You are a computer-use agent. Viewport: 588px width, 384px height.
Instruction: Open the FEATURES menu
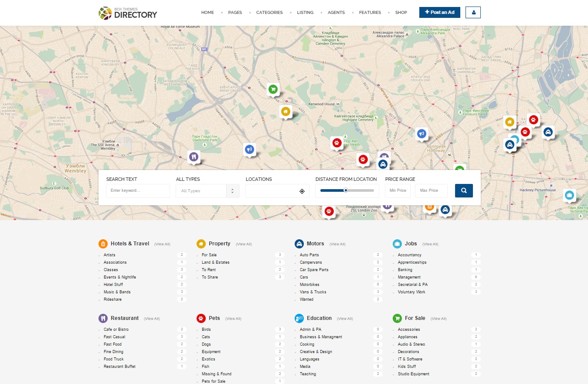(370, 13)
